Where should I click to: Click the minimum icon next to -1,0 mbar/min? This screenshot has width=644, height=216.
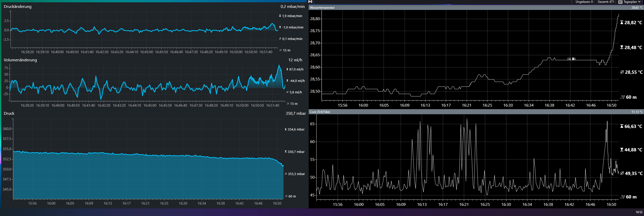click(280, 27)
